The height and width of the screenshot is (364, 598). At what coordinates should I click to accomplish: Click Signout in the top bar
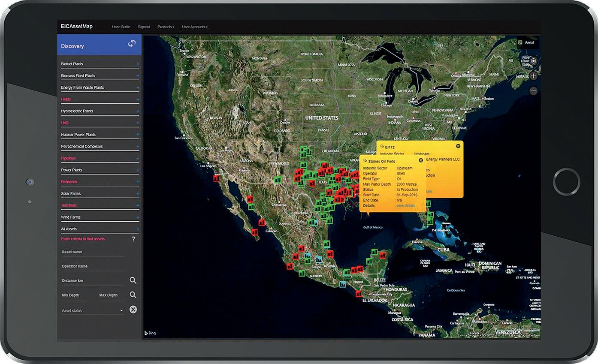[144, 27]
